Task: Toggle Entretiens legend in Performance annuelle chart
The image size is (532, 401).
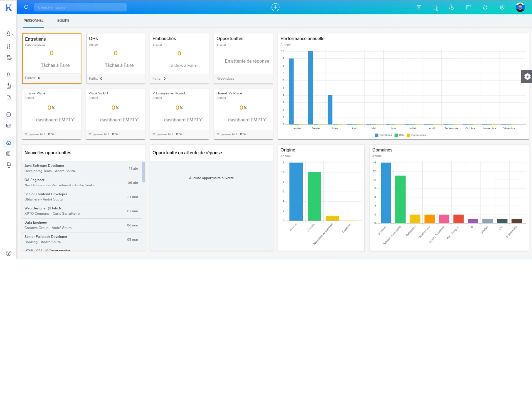Action: tap(383, 135)
